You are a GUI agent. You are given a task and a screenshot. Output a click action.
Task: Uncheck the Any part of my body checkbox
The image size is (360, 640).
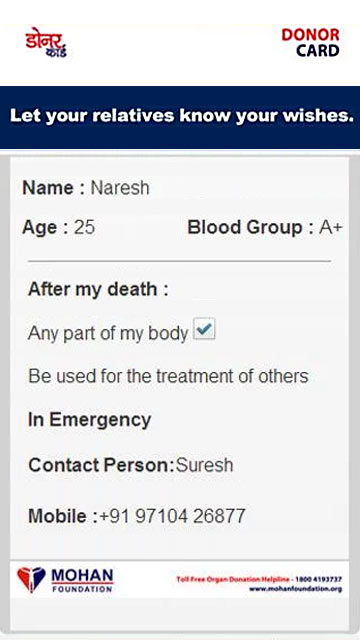click(x=204, y=329)
